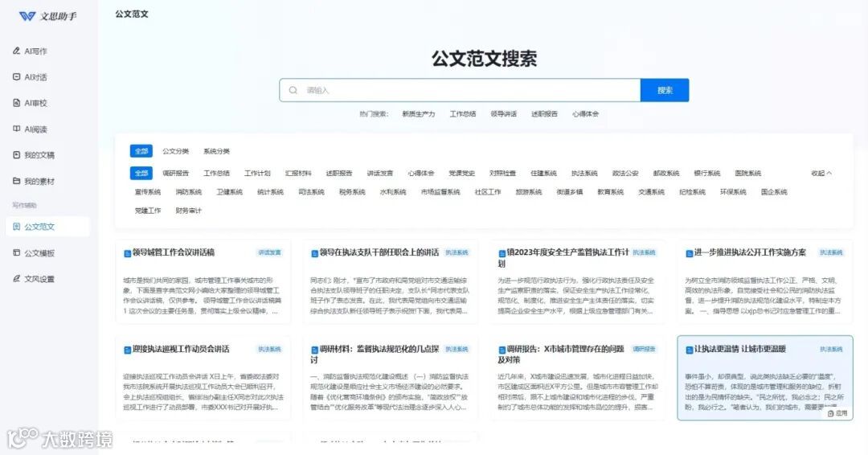This screenshot has width=868, height=455.
Task: Click the document icon on 调研材料 card
Action: pos(314,350)
